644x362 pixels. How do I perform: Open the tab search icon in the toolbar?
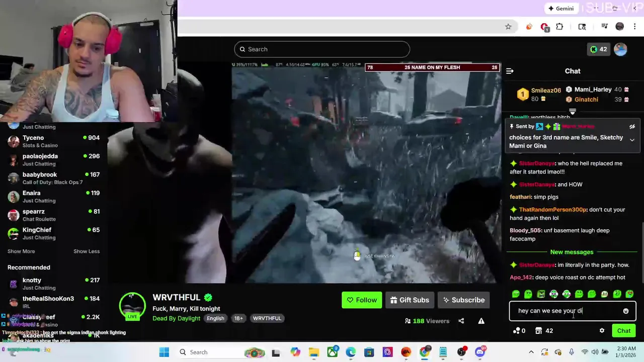coord(582,27)
